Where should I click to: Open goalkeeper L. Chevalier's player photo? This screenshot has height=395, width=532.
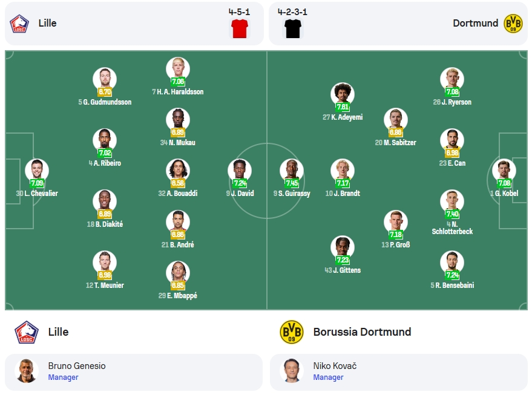37,171
